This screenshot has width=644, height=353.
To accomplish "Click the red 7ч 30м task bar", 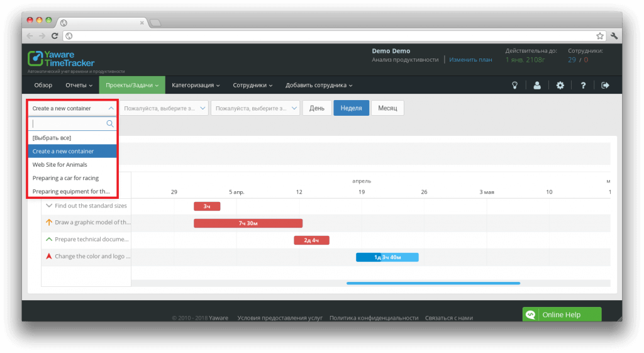I will (x=248, y=223).
